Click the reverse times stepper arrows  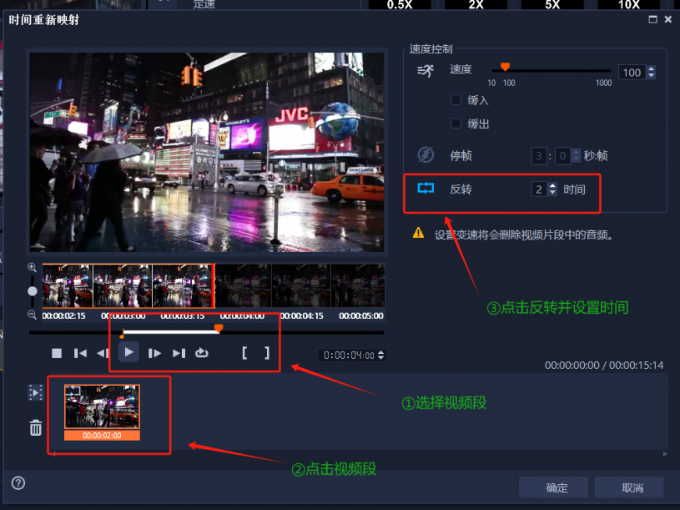[552, 190]
